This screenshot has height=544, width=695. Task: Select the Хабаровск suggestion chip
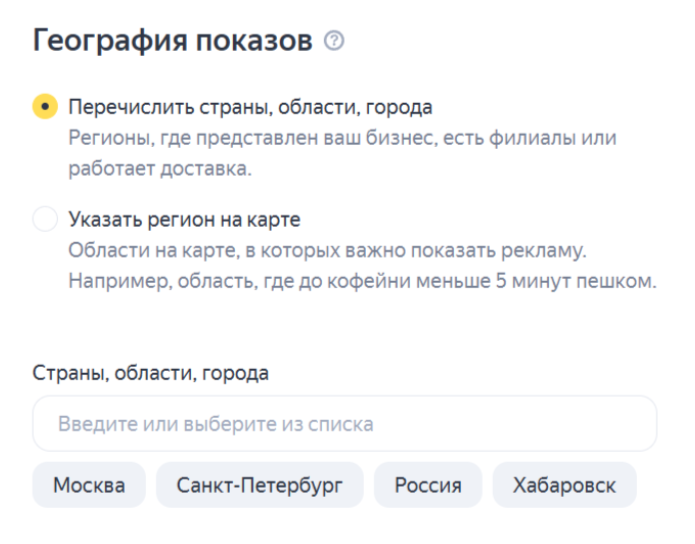[564, 486]
